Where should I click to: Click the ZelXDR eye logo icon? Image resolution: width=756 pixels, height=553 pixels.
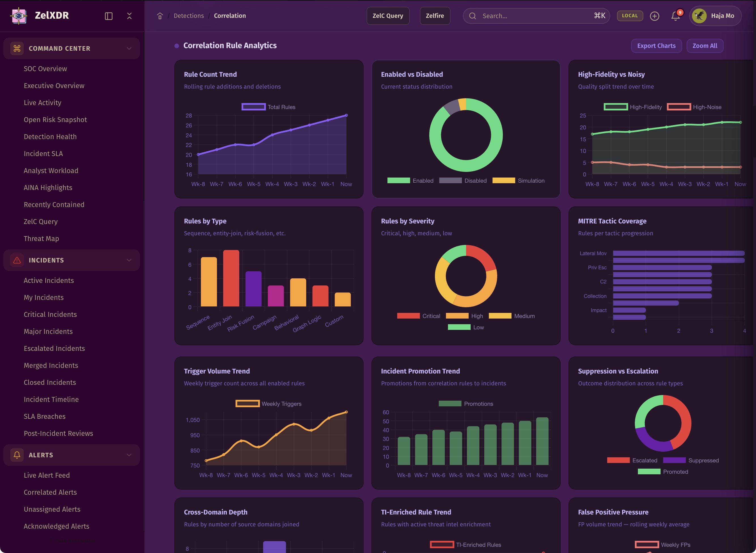19,16
